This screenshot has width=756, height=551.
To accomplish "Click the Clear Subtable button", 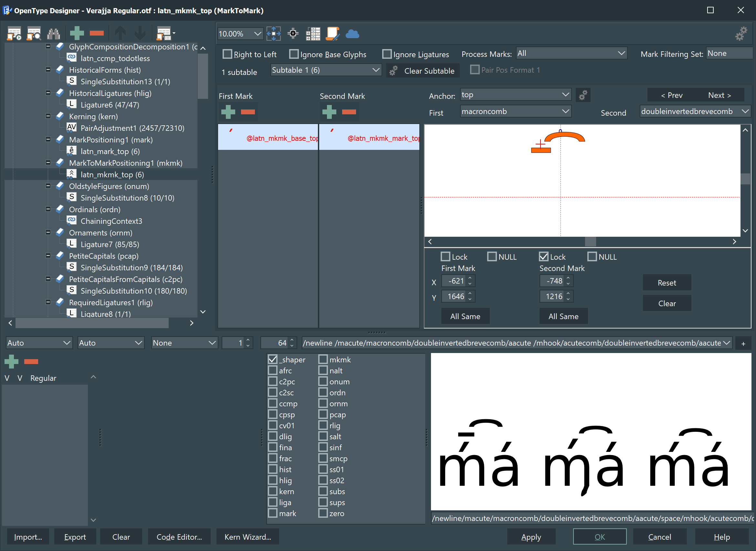I will click(423, 71).
